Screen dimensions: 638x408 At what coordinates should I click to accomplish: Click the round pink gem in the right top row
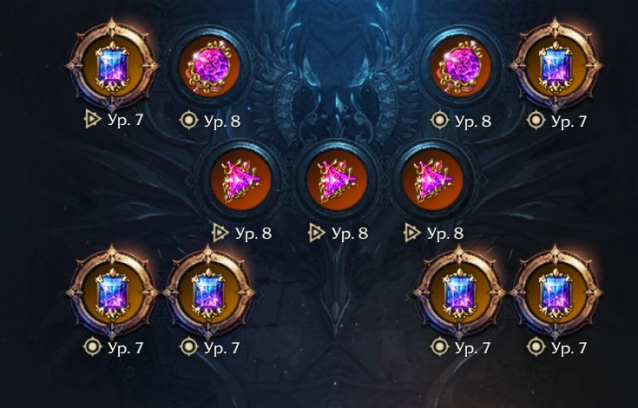click(x=460, y=66)
